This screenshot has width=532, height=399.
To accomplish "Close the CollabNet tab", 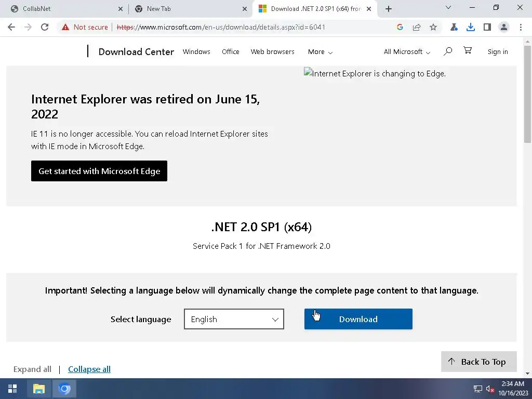I will coord(121,9).
